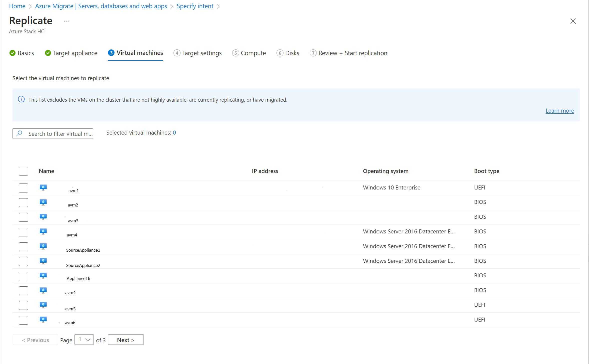Open Review + Start replication tab
Screen dimensions: 589x364
pyautogui.click(x=348, y=53)
